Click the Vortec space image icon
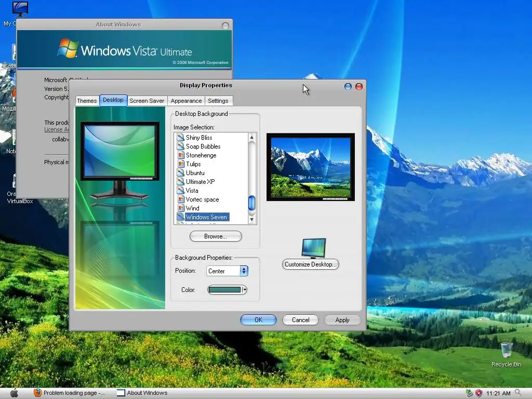Screen dimensions: 532x399 [x=180, y=199]
